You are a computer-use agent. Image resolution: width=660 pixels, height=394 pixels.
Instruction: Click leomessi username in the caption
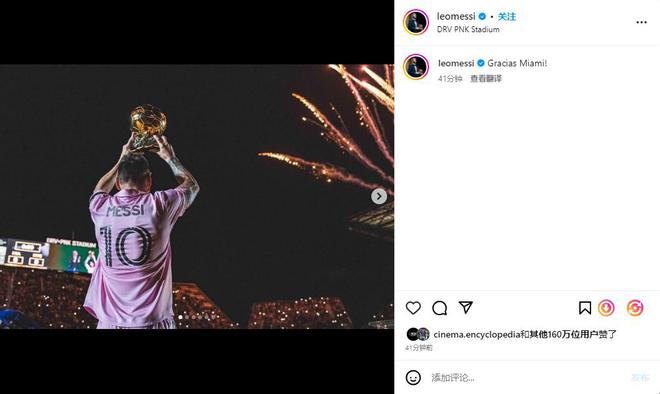(456, 63)
